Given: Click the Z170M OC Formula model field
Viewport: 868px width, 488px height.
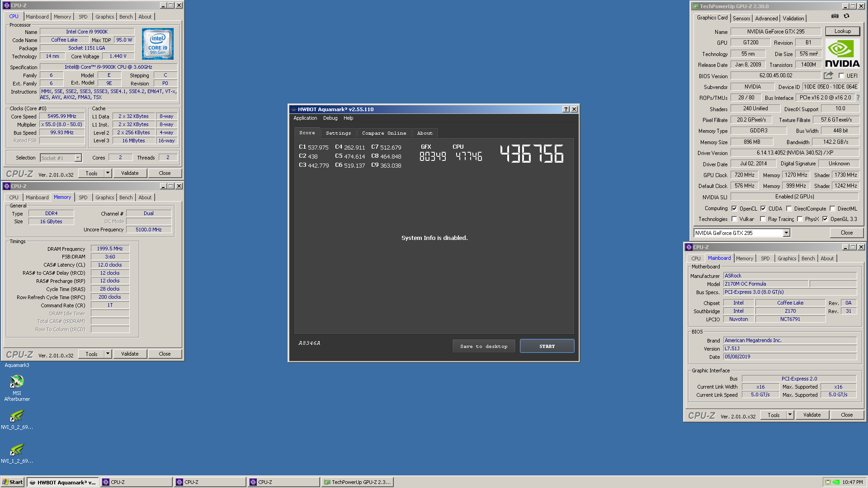Looking at the screenshot, I should (x=765, y=284).
